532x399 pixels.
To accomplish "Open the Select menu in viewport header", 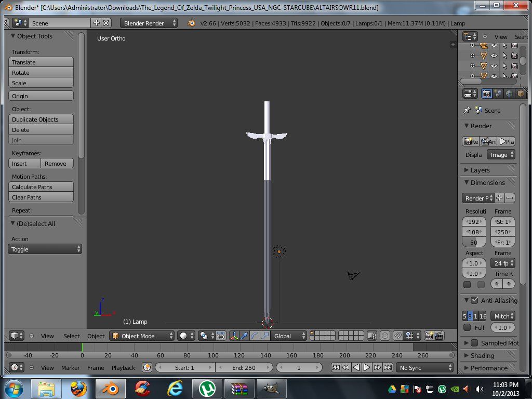I will click(71, 336).
